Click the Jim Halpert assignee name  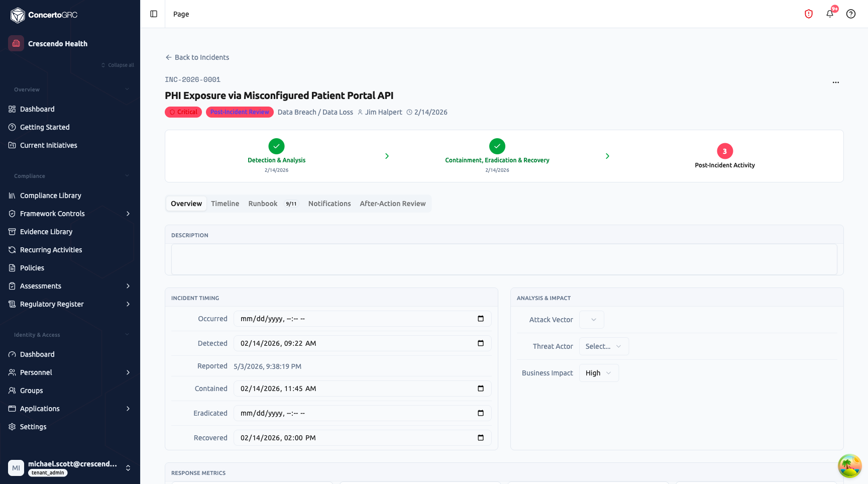click(383, 112)
